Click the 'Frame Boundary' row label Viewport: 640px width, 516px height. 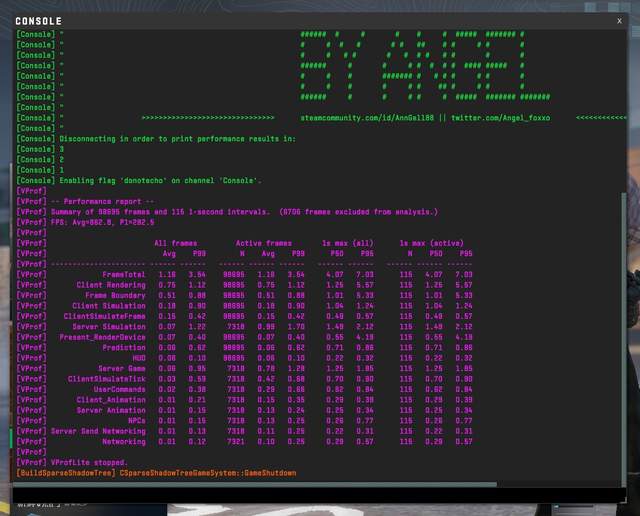pyautogui.click(x=115, y=296)
